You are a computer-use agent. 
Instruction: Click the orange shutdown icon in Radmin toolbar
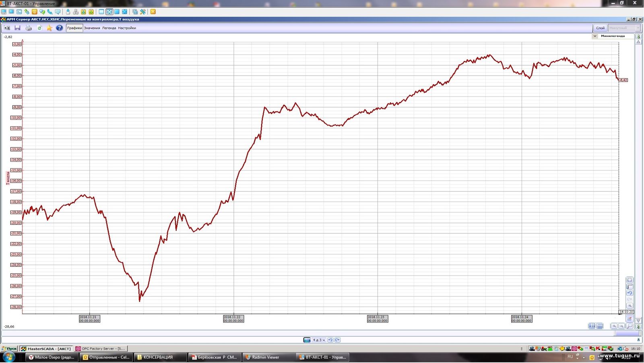pos(35,12)
